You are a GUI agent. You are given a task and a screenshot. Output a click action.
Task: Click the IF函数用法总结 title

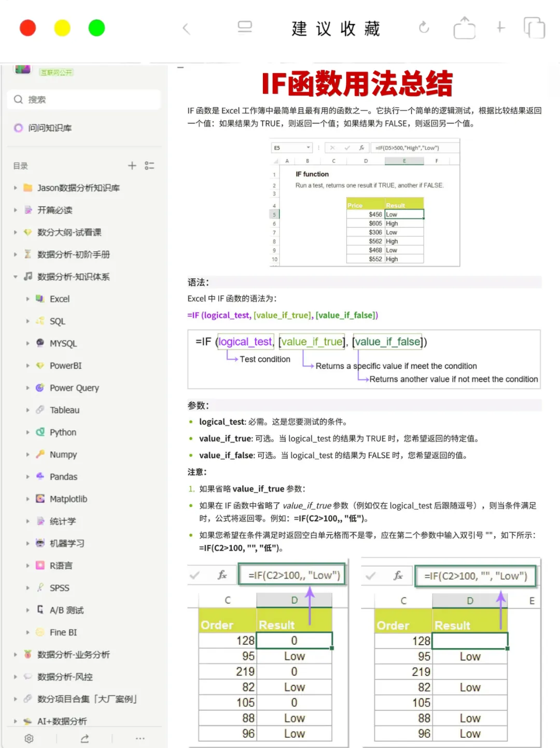[x=357, y=83]
